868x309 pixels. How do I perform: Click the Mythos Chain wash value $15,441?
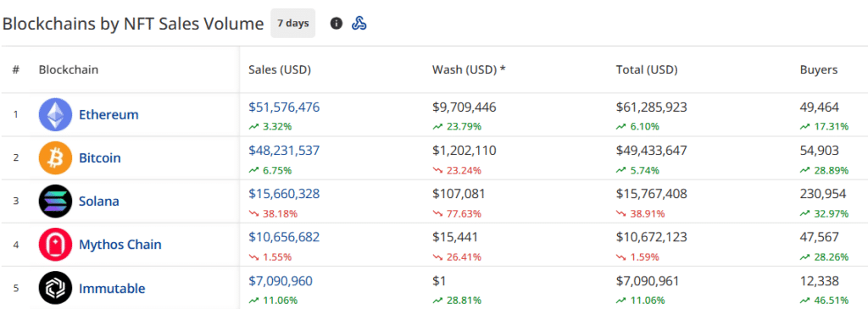coord(455,237)
